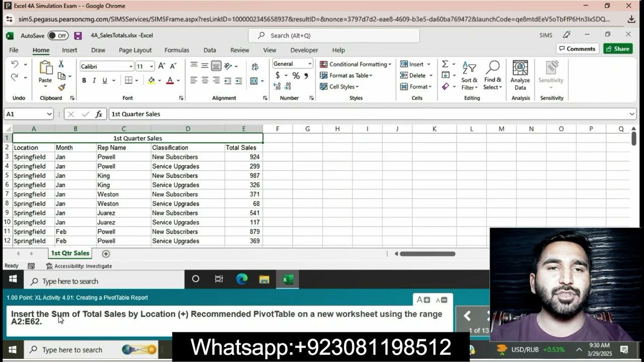
Task: Click the Comments button
Action: tap(578, 49)
